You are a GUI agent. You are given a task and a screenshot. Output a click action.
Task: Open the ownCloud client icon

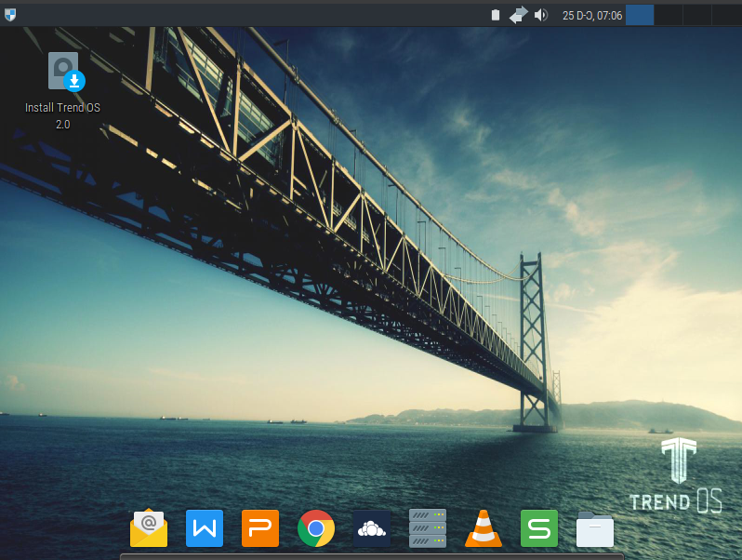point(372,528)
